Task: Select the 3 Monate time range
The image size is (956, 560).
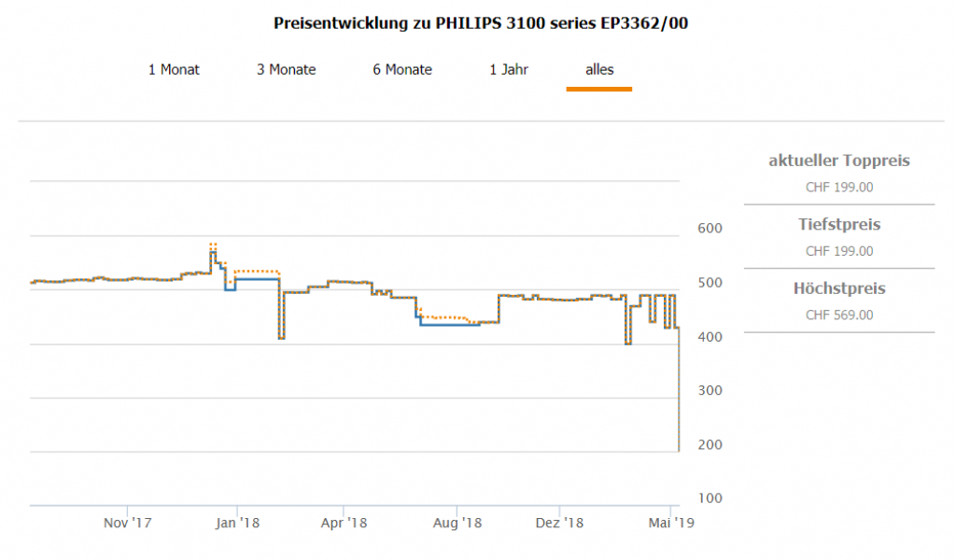Action: tap(287, 69)
